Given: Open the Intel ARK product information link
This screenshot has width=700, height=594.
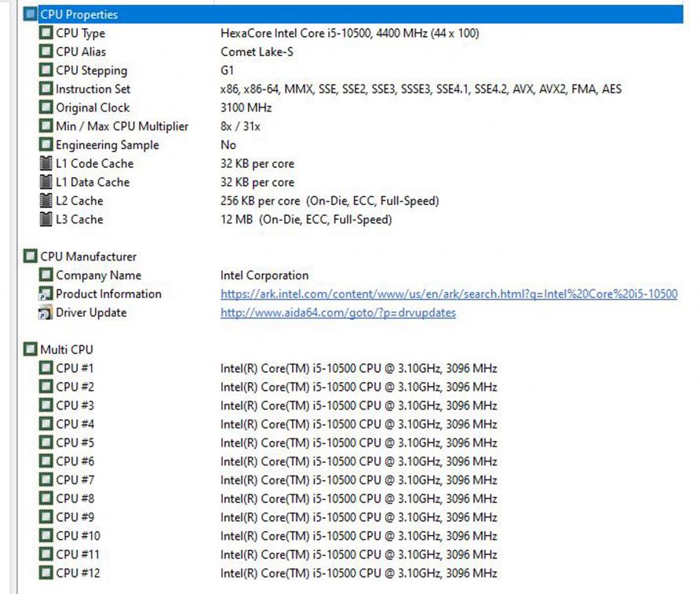Looking at the screenshot, I should pos(448,294).
